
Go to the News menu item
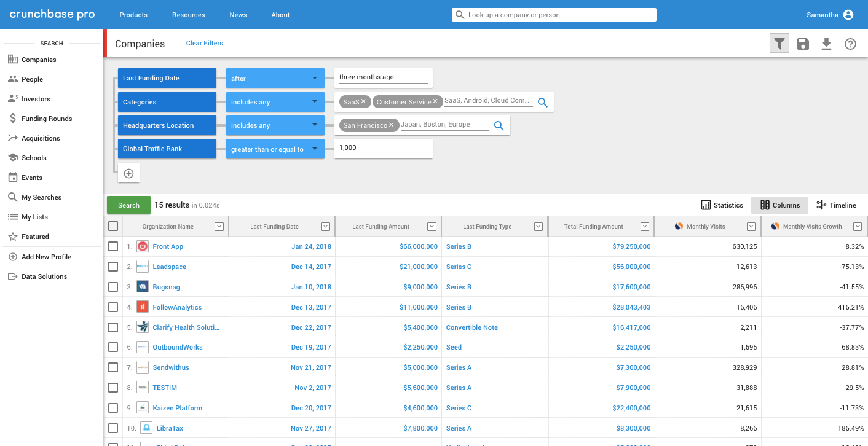[x=238, y=15]
